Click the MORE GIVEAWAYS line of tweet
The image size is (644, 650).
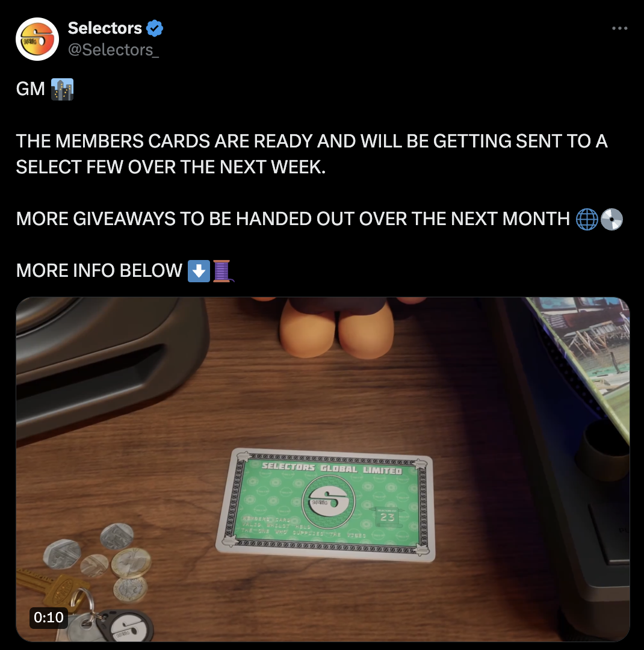(293, 219)
